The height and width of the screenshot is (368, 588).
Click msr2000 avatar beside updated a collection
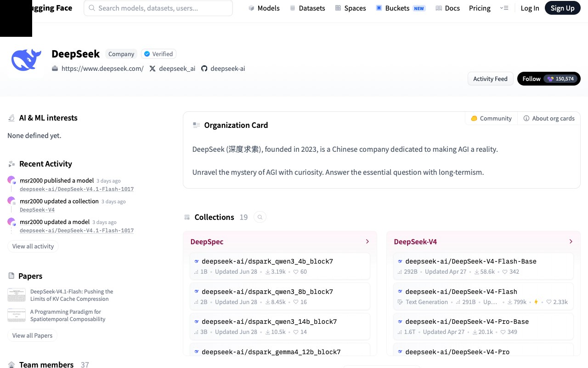pyautogui.click(x=12, y=201)
